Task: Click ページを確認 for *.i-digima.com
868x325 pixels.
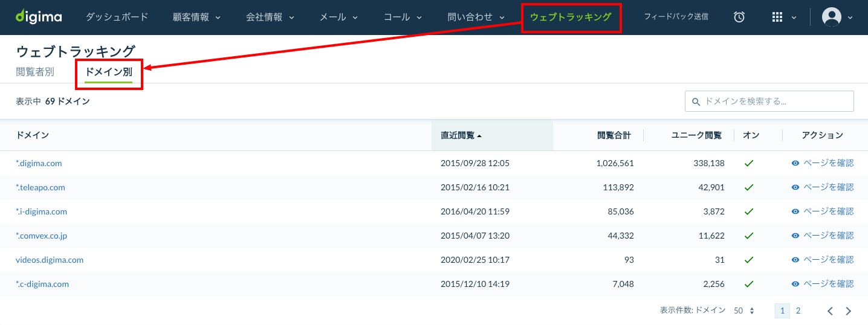Action: coord(828,211)
